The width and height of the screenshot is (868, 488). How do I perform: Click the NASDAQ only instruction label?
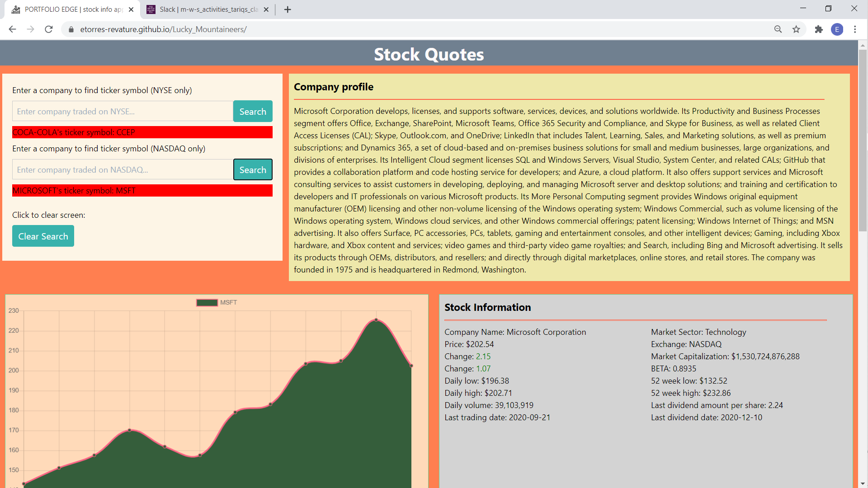[108, 149]
